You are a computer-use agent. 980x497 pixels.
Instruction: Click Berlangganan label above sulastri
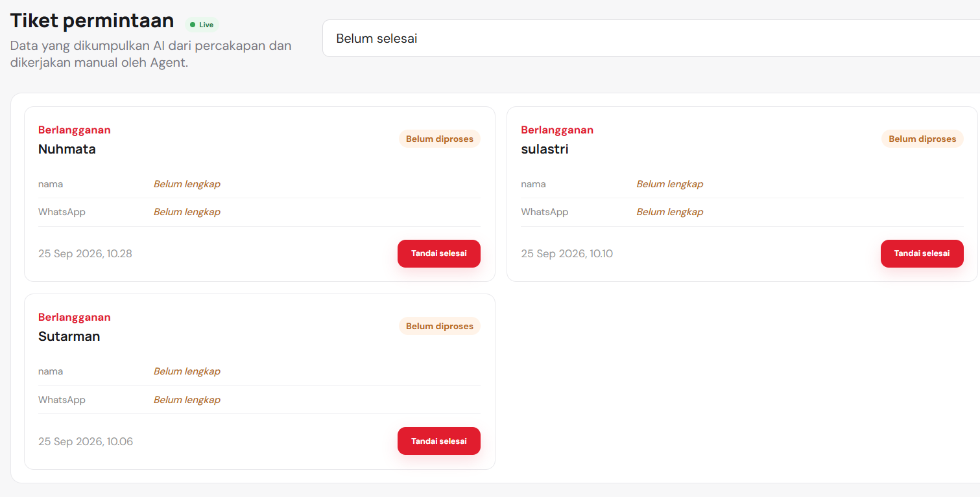point(557,130)
